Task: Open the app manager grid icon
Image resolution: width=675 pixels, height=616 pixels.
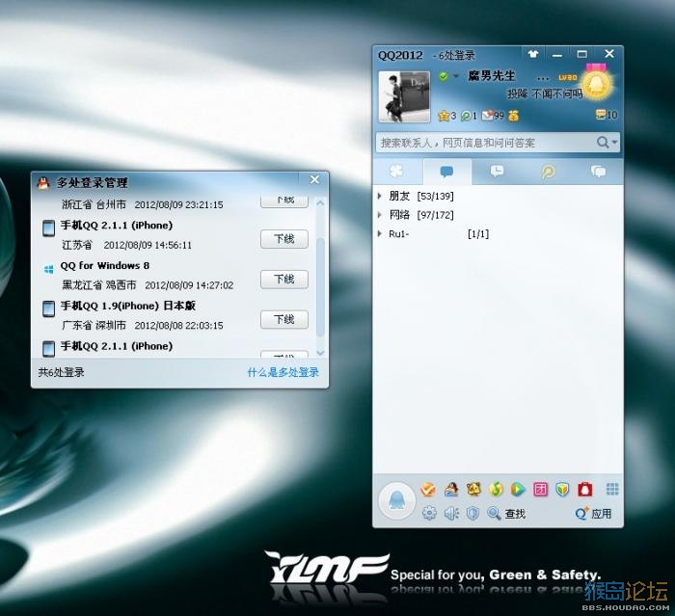Action: [x=612, y=490]
